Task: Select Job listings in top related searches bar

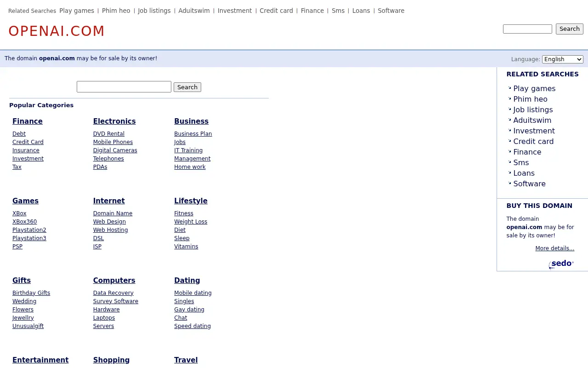Action: point(154,11)
